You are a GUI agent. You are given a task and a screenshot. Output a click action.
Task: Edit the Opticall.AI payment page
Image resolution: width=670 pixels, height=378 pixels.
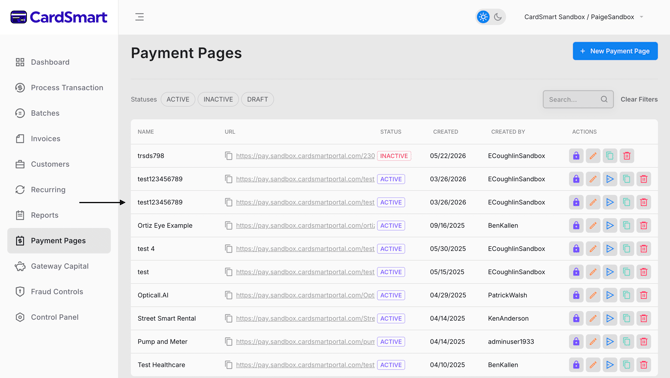[x=593, y=295]
